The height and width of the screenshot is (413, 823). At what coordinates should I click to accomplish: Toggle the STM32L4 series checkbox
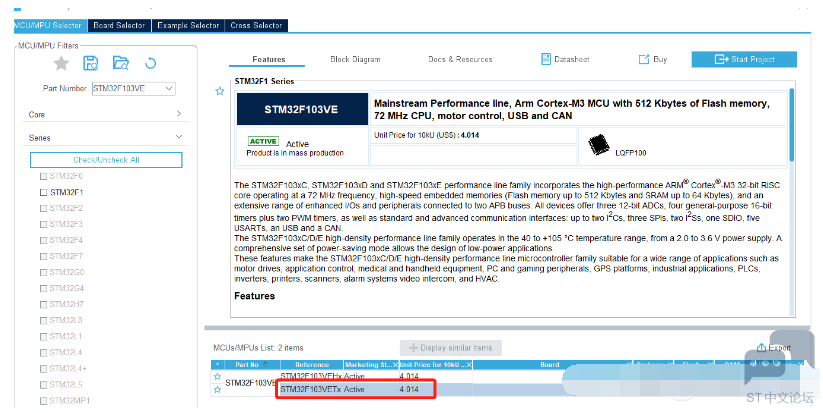pos(44,353)
